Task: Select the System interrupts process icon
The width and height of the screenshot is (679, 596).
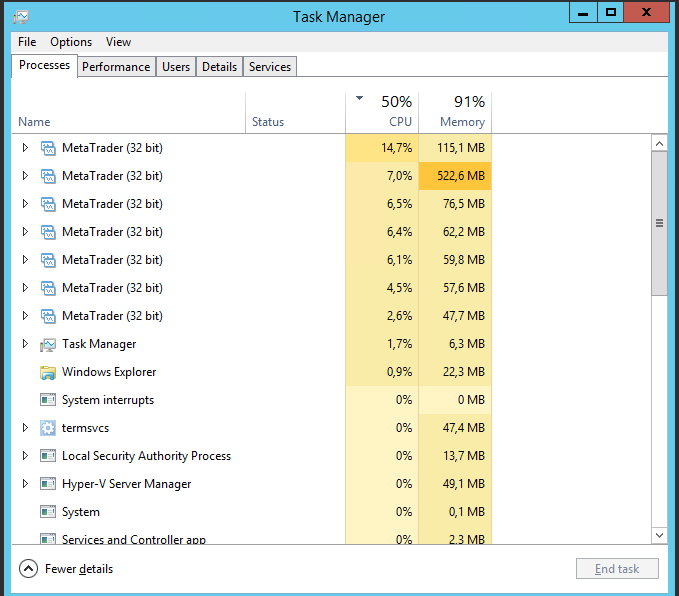Action: (x=48, y=400)
